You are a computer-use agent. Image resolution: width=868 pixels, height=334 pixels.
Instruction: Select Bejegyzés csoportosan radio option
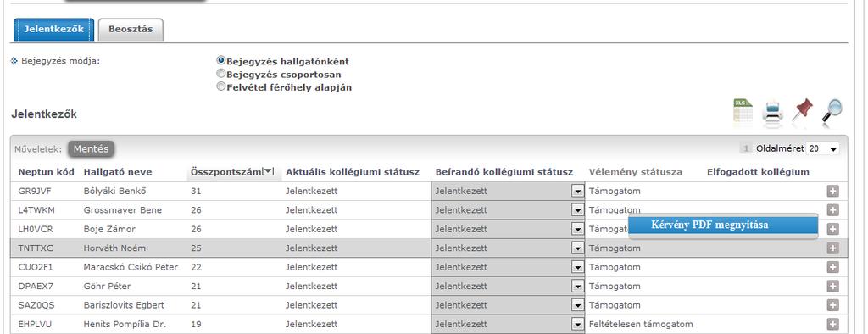221,73
